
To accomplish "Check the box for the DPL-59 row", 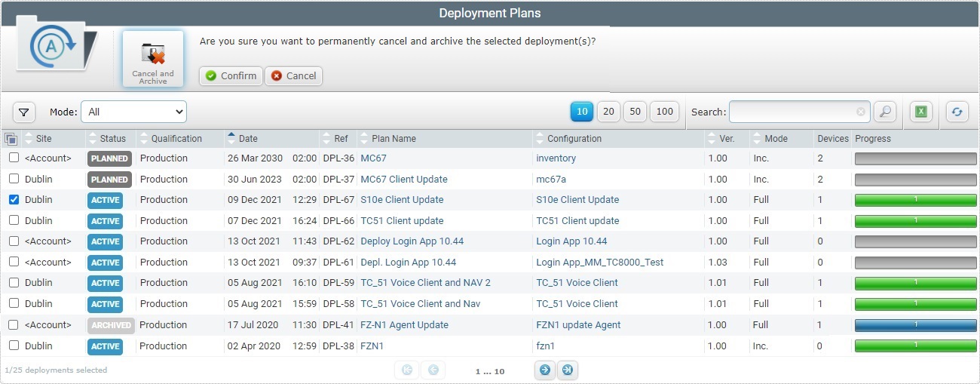I will click(14, 283).
